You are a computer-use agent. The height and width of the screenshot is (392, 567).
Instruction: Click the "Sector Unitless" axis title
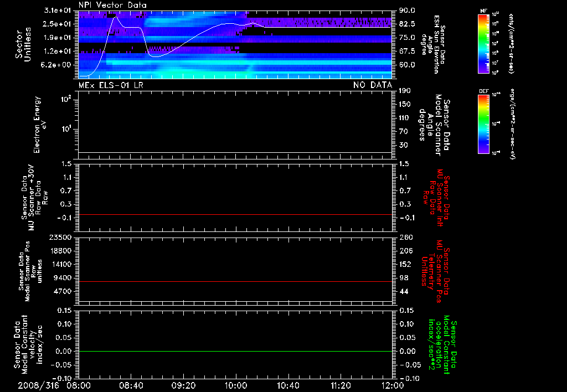tap(23, 45)
